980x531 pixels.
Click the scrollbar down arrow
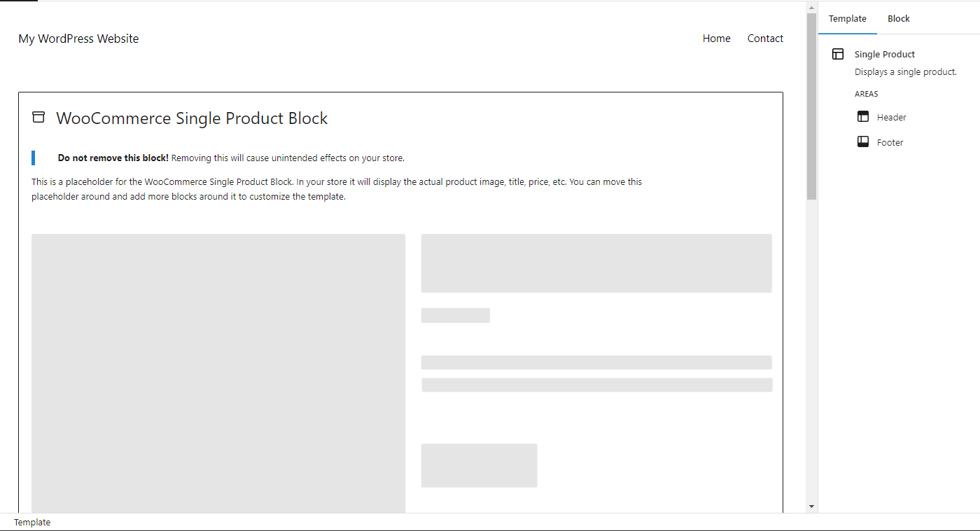(x=811, y=506)
